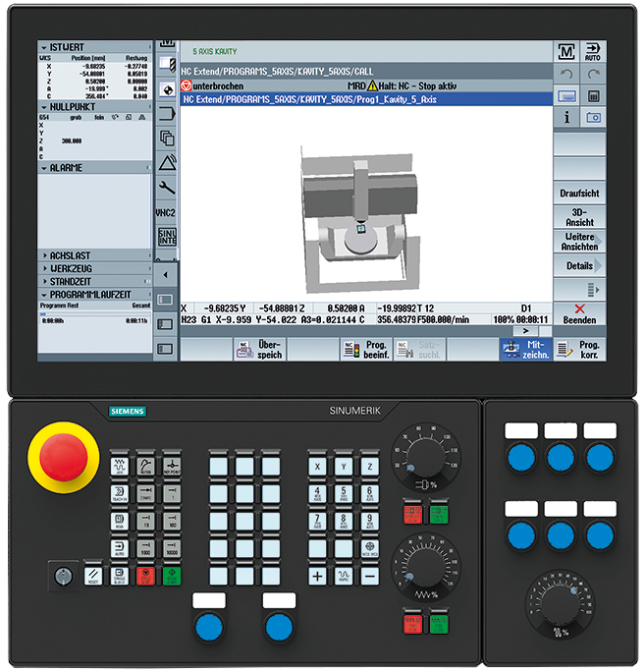
Task: Click the spindle override rotary knob
Action: pyautogui.click(x=425, y=457)
